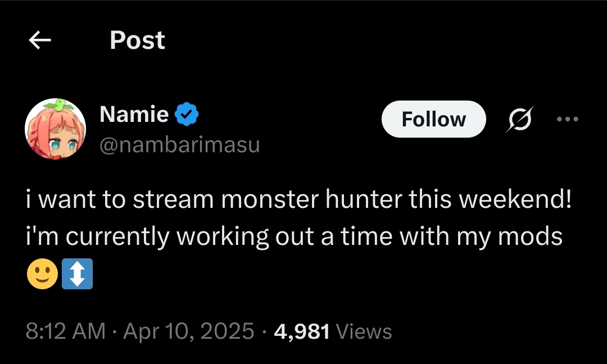Click the blue up-down arrow emoji
Viewport: 607px width, 364px height.
pos(76,276)
